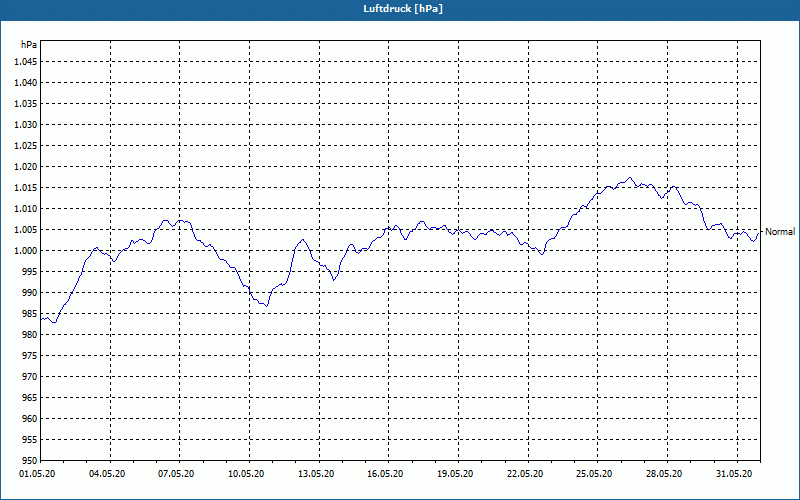The width and height of the screenshot is (800, 500).
Task: Click the Normal pressure marker label
Action: point(780,232)
